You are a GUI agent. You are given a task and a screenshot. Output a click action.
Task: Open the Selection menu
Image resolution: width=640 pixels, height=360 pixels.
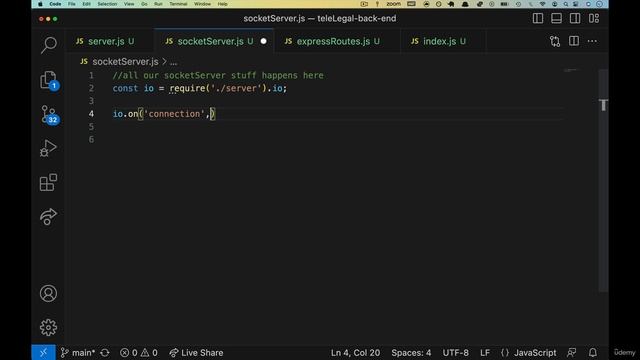pos(107,4)
